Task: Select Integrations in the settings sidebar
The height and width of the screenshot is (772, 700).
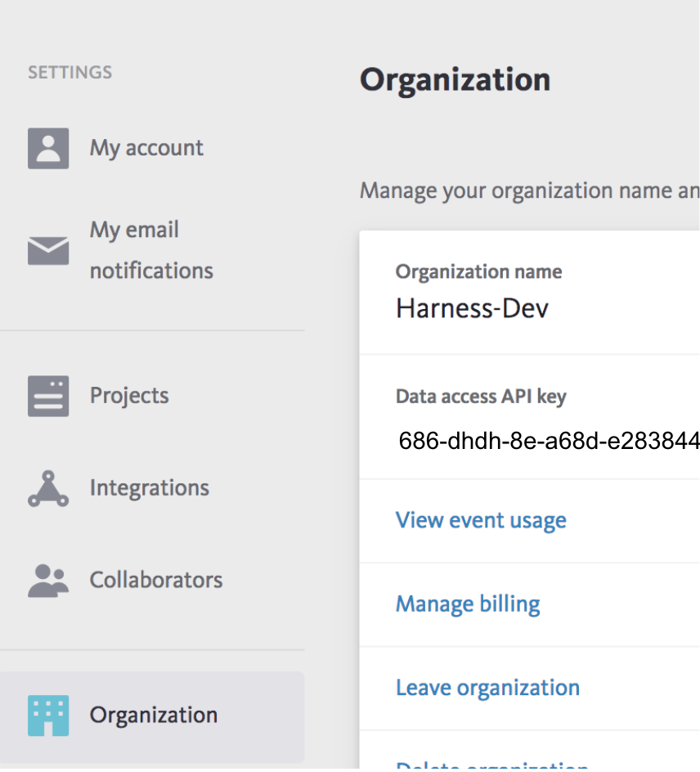Action: [149, 488]
